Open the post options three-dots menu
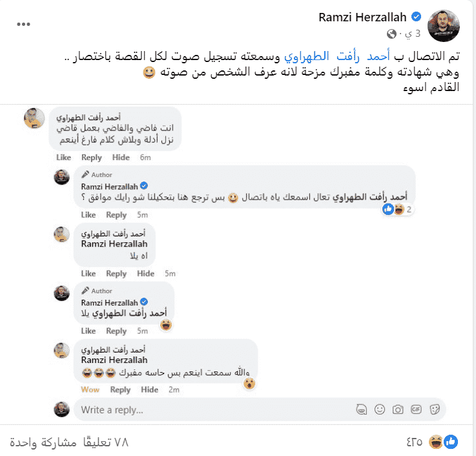Screen dimensions: 476x456 (23, 25)
